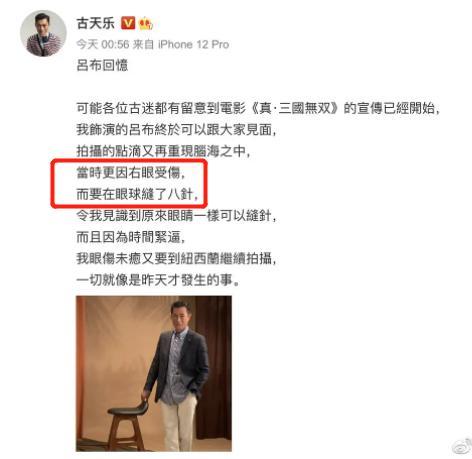
Task: Click the iPhone 12 Pro source link
Action: click(x=193, y=44)
